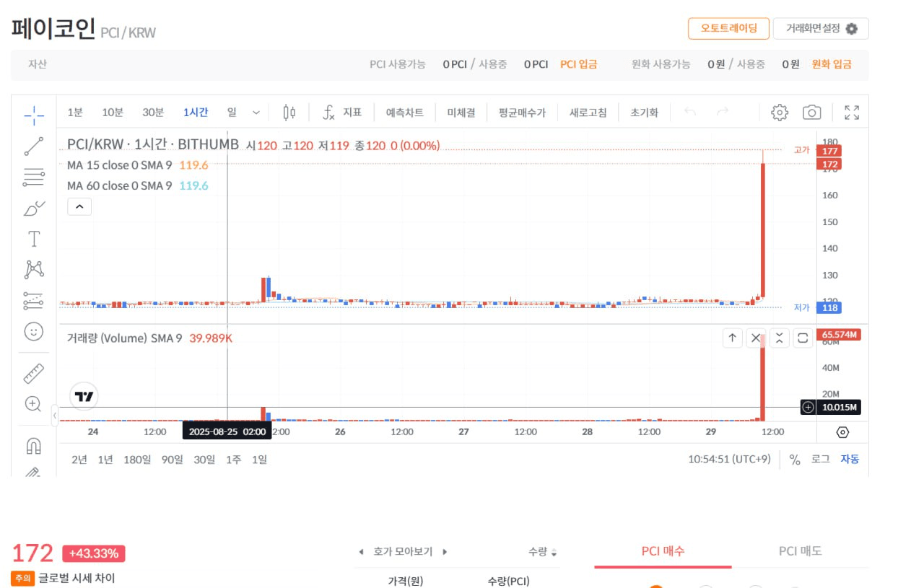Set chart range to 180일

point(137,460)
